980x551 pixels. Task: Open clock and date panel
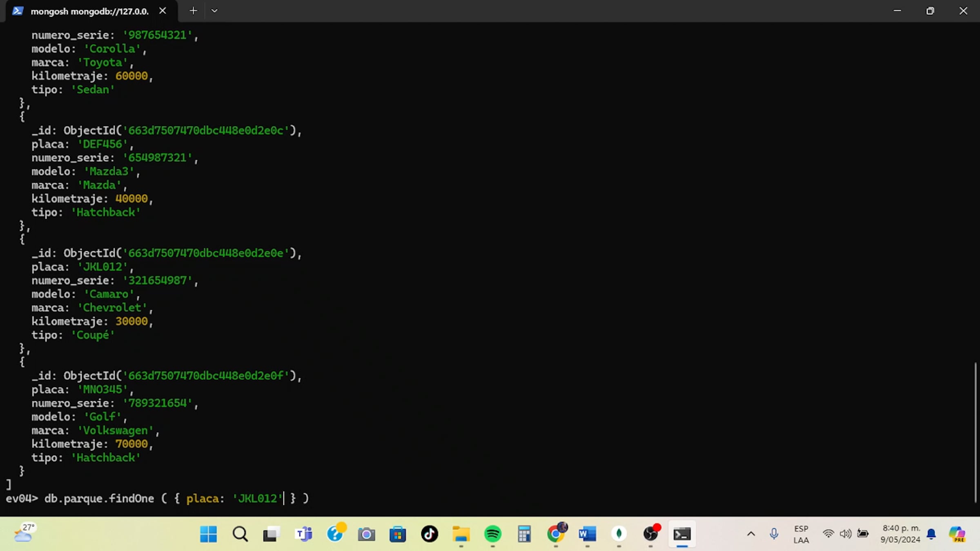pyautogui.click(x=900, y=534)
